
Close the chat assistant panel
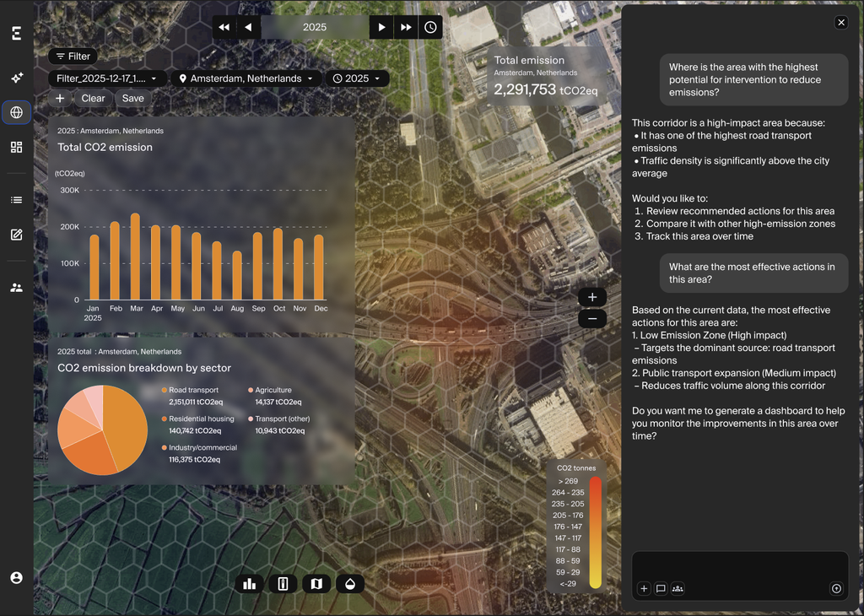pos(841,22)
